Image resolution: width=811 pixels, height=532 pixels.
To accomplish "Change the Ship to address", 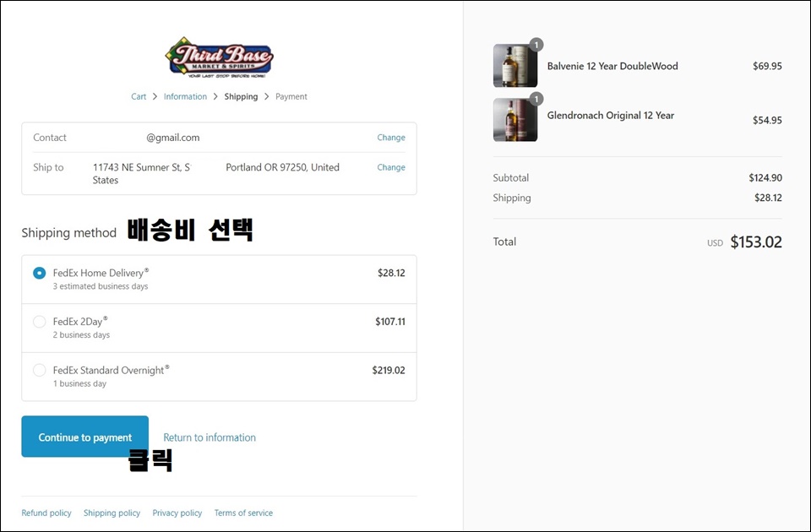I will point(391,167).
